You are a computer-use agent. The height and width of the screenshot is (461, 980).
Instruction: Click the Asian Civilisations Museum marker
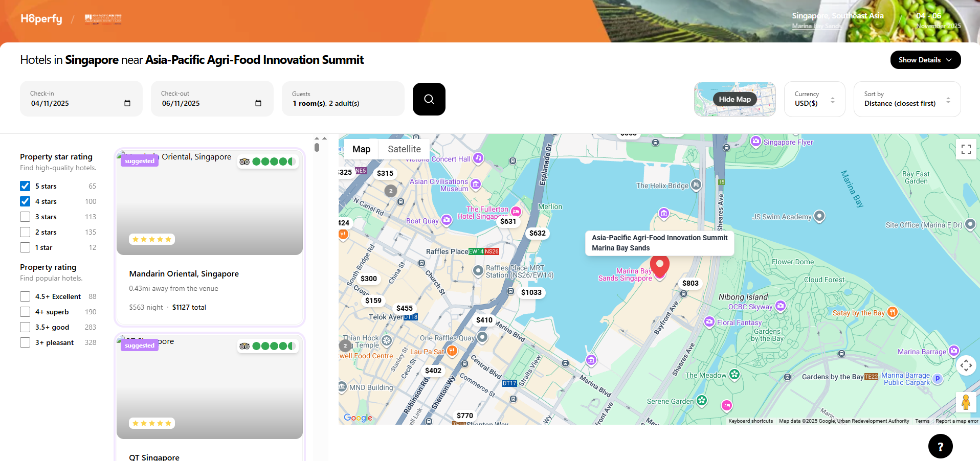[x=476, y=184]
